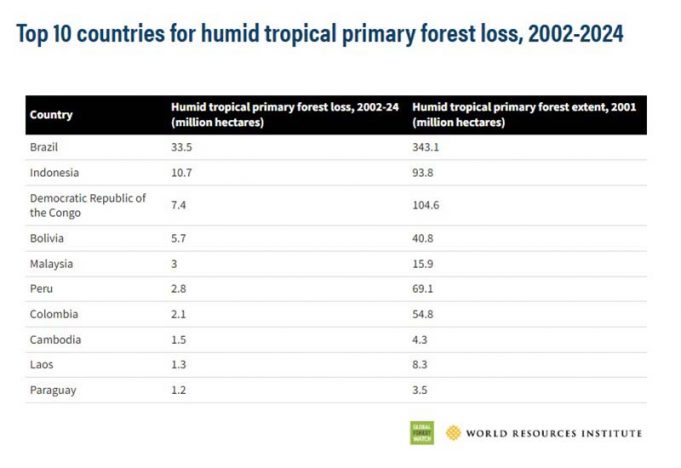Screen dimensions: 681x468
Task: Click Brazil's 33.5 forest loss value
Action: click(x=181, y=147)
